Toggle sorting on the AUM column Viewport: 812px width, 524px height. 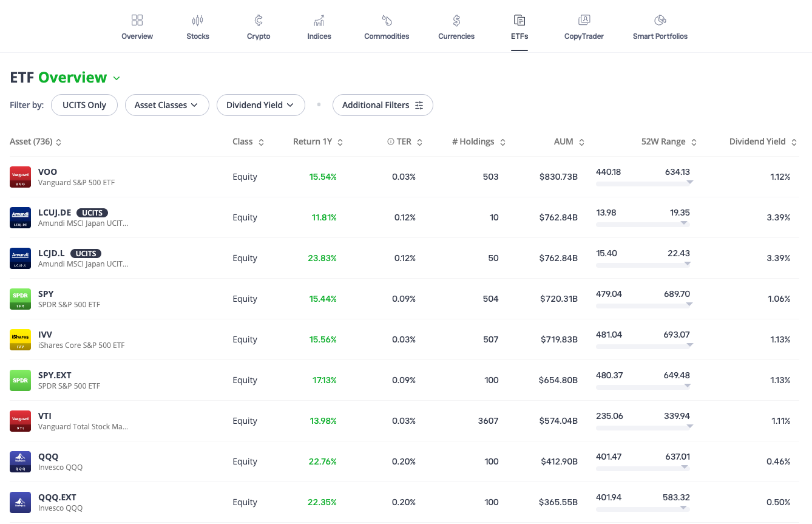pyautogui.click(x=581, y=141)
